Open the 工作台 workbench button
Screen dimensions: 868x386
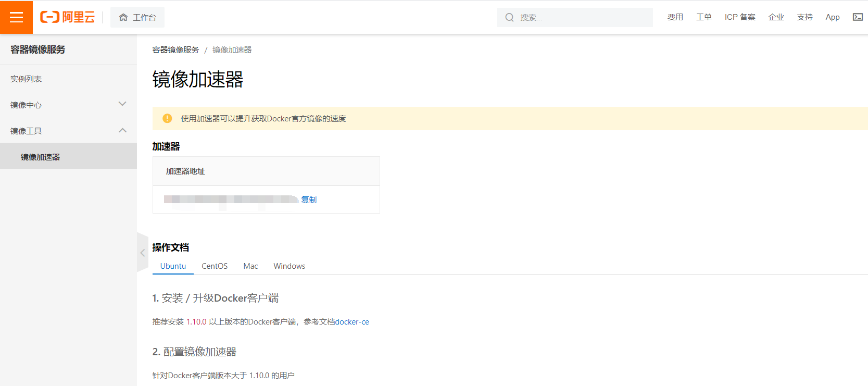(x=137, y=17)
